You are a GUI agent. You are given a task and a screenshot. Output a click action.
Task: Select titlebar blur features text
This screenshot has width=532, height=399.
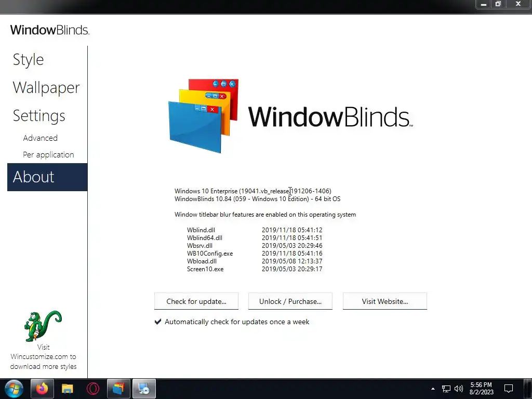click(x=265, y=215)
